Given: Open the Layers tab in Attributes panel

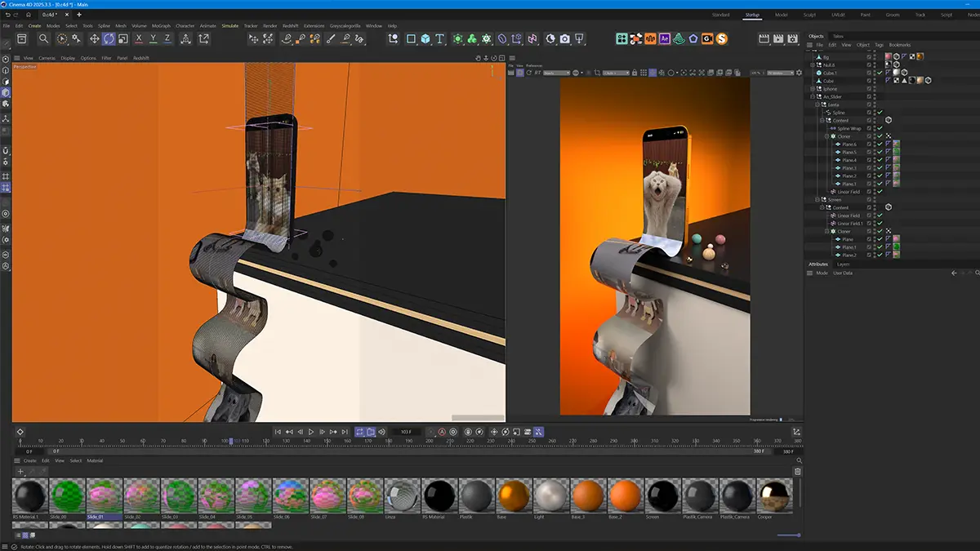Looking at the screenshot, I should (x=843, y=264).
